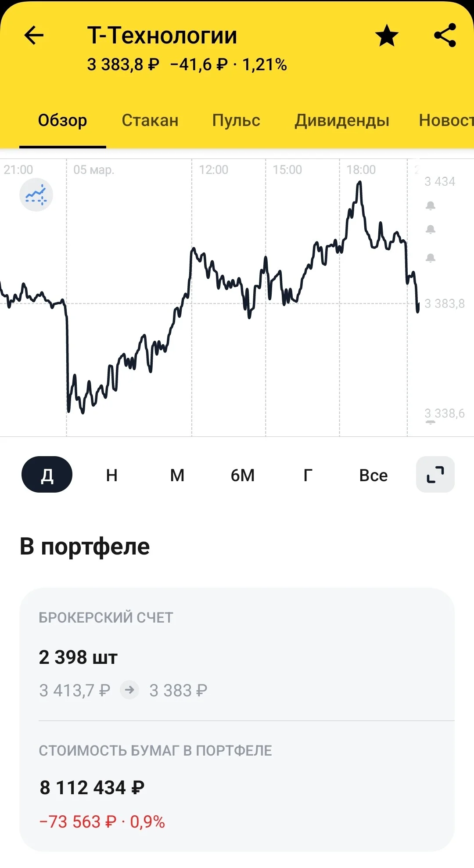Tap the average-to-current price arrow icon
Screen dimensions: 474x868
click(129, 690)
